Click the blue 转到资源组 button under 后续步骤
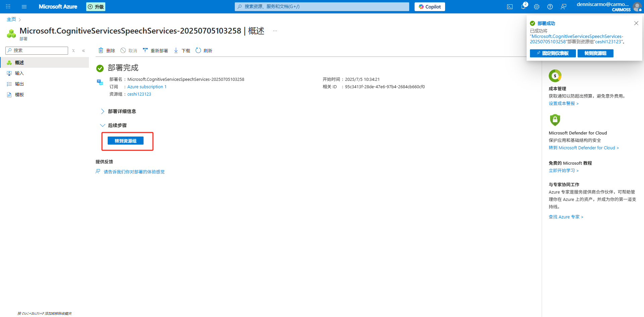 [x=125, y=141]
